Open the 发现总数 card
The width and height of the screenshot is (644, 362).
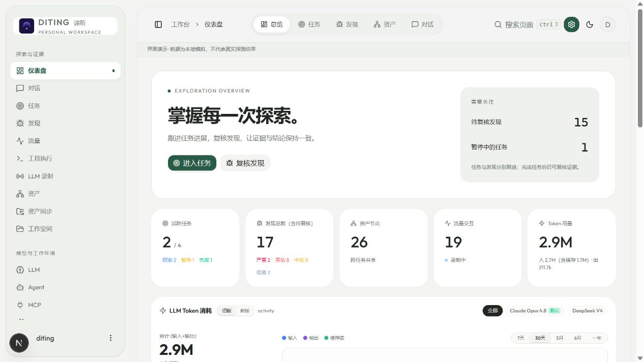point(289,248)
